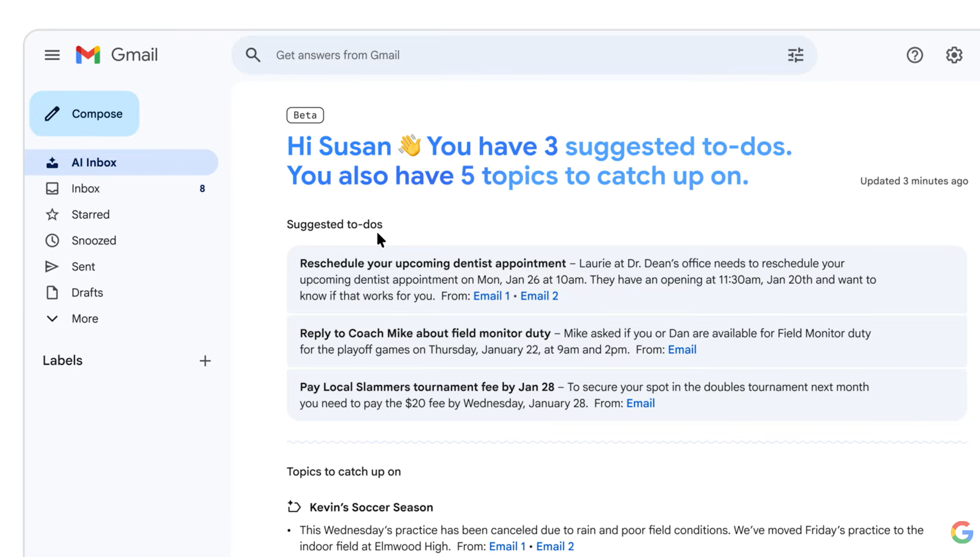
Task: Click the Compose button
Action: click(85, 114)
